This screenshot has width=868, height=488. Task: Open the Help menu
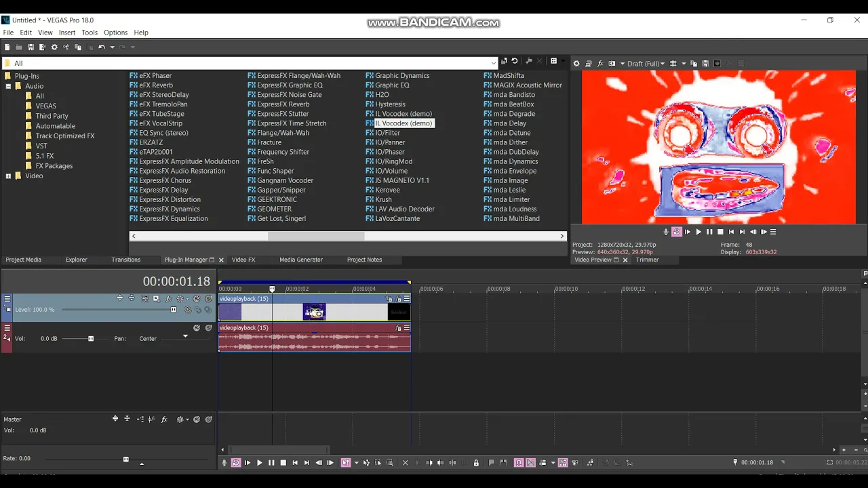[141, 33]
